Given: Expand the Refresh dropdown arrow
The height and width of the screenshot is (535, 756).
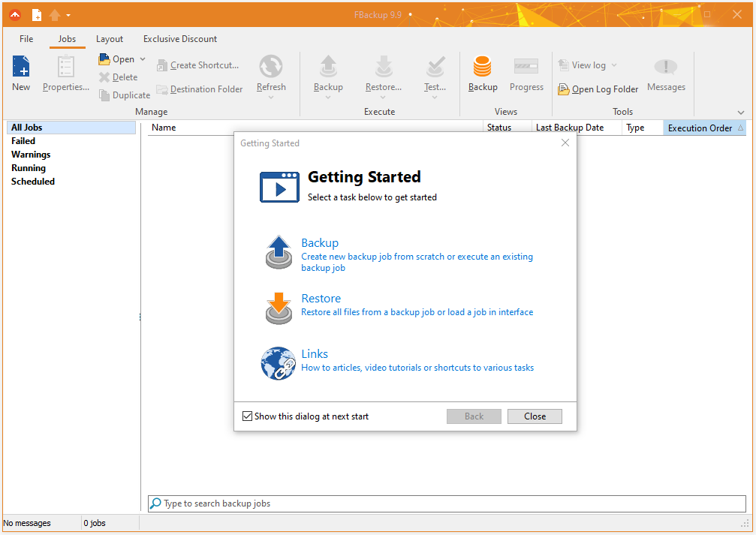Looking at the screenshot, I should [271, 98].
